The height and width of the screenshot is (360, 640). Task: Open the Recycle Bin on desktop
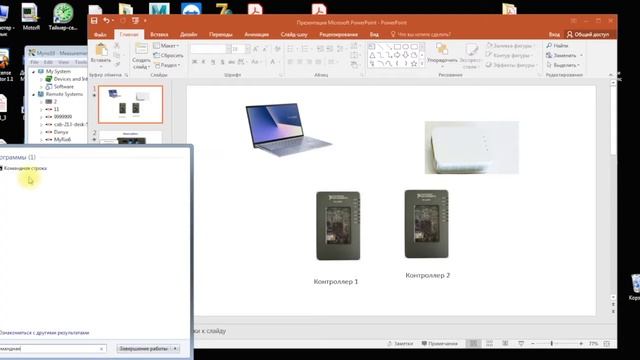click(635, 287)
